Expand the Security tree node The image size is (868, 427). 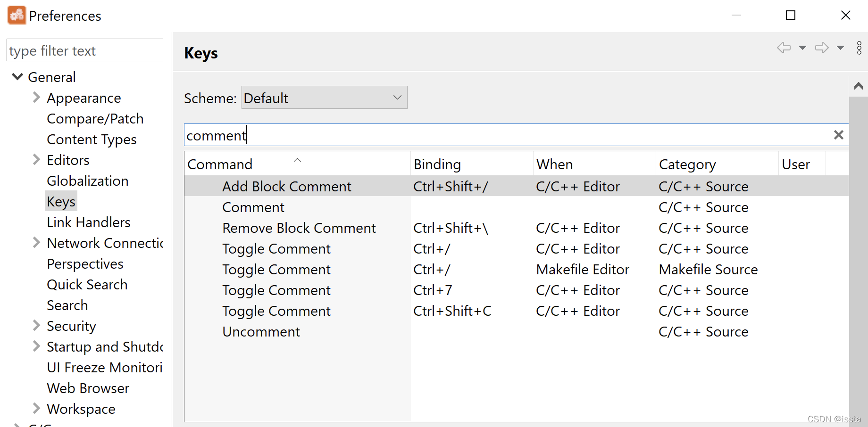pos(36,326)
